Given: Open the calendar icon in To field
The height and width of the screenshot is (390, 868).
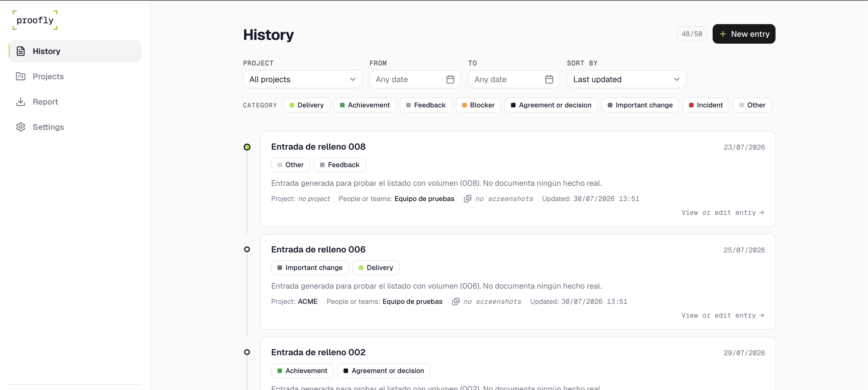Looking at the screenshot, I should tap(549, 80).
